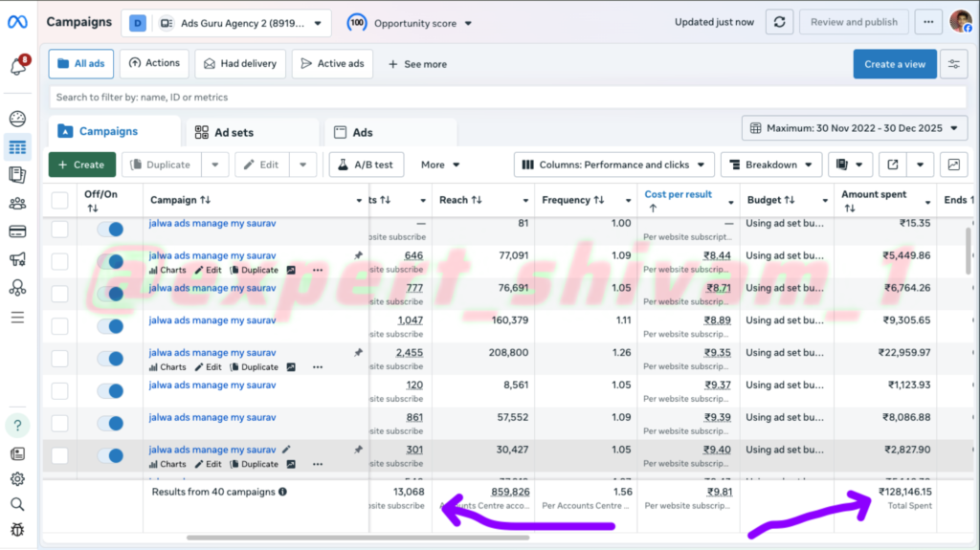Click the refresh icon beside Updated just now

[x=781, y=22]
